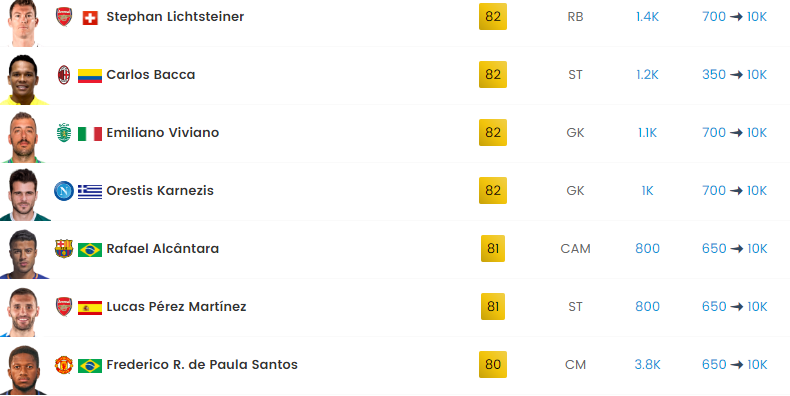The height and width of the screenshot is (396, 790).
Task: Click Napoli badge next to Orestis Karnezis
Action: [63, 191]
